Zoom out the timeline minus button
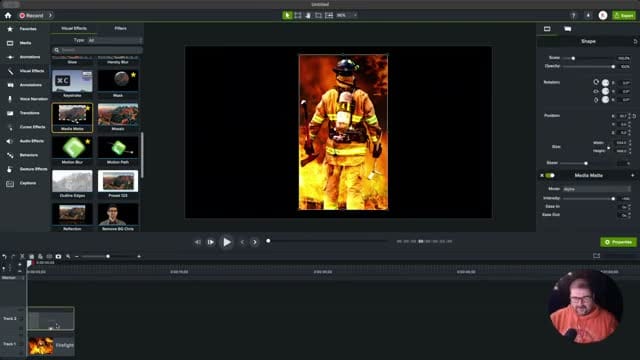This screenshot has height=360, width=640. pos(77,257)
